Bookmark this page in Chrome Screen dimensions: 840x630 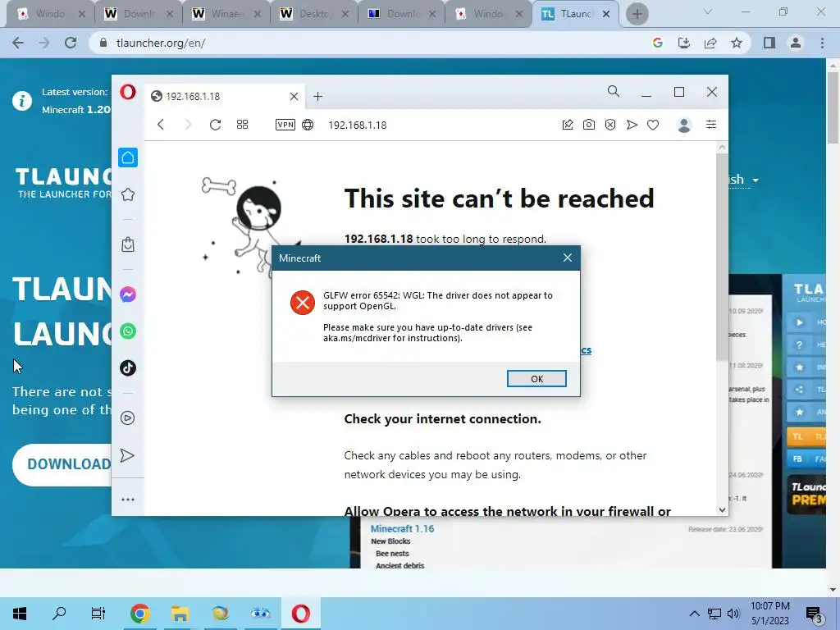click(737, 43)
